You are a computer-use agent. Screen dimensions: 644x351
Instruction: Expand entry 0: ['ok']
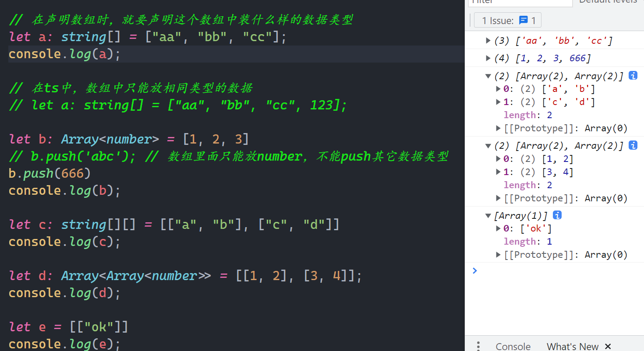click(x=498, y=228)
